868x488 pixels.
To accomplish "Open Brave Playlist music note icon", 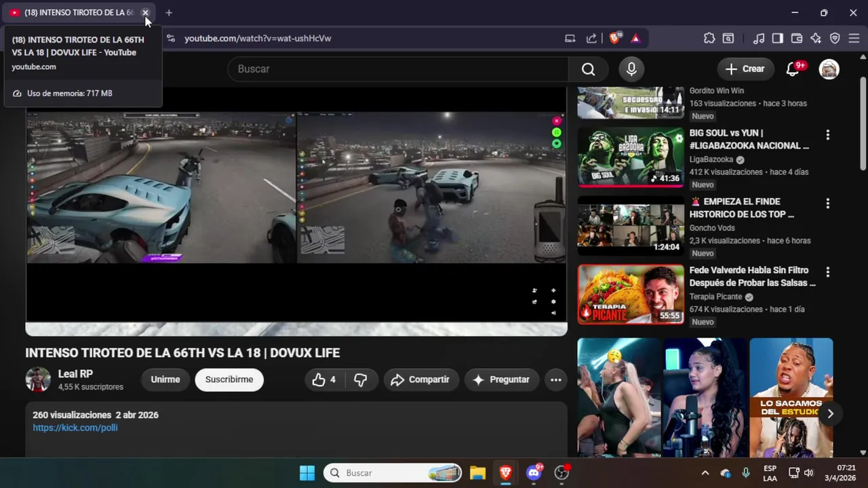I will click(x=759, y=39).
